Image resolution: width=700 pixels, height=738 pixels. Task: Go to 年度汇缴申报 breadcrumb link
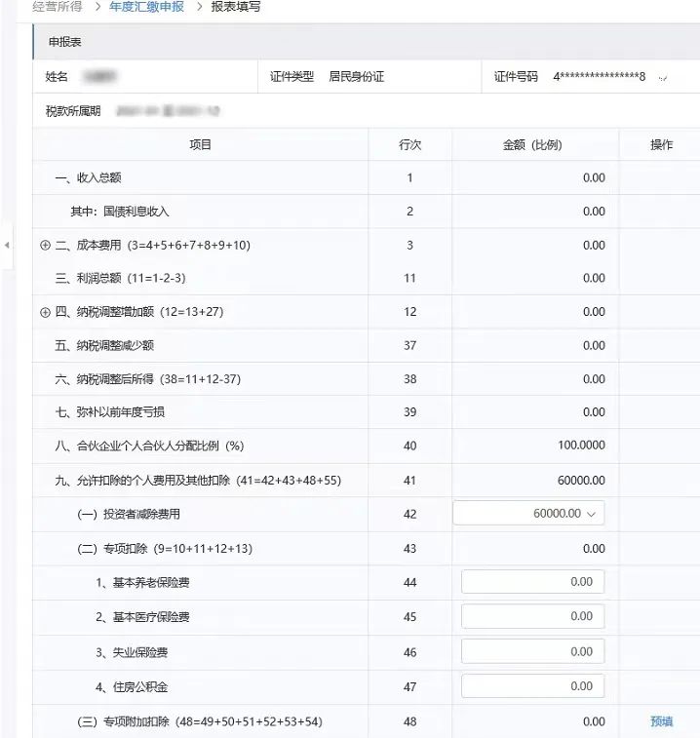[x=146, y=7]
